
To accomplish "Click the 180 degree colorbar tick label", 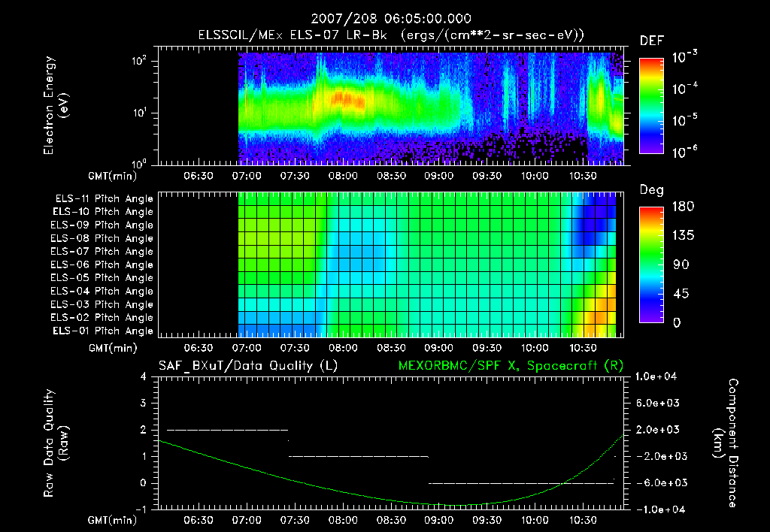I will tap(683, 206).
